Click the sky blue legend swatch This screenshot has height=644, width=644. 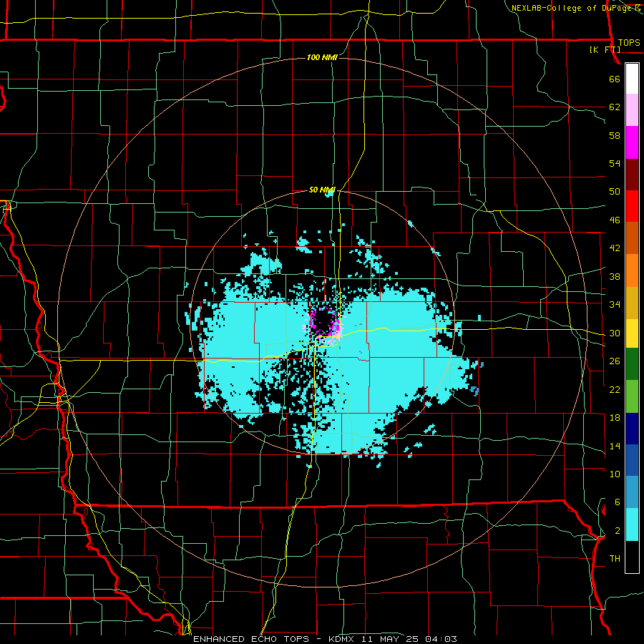632,492
